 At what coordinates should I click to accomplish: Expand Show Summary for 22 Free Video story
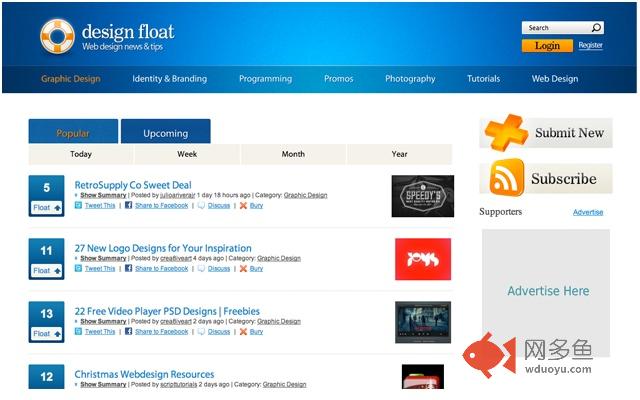pos(103,321)
